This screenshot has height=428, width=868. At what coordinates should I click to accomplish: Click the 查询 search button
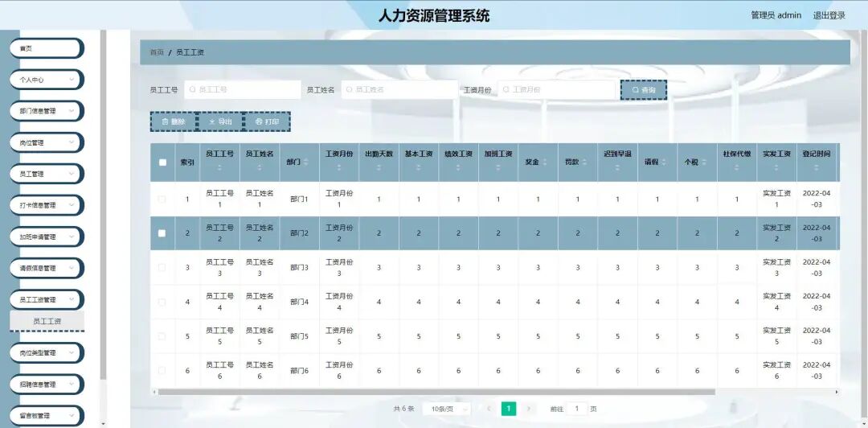click(x=643, y=90)
